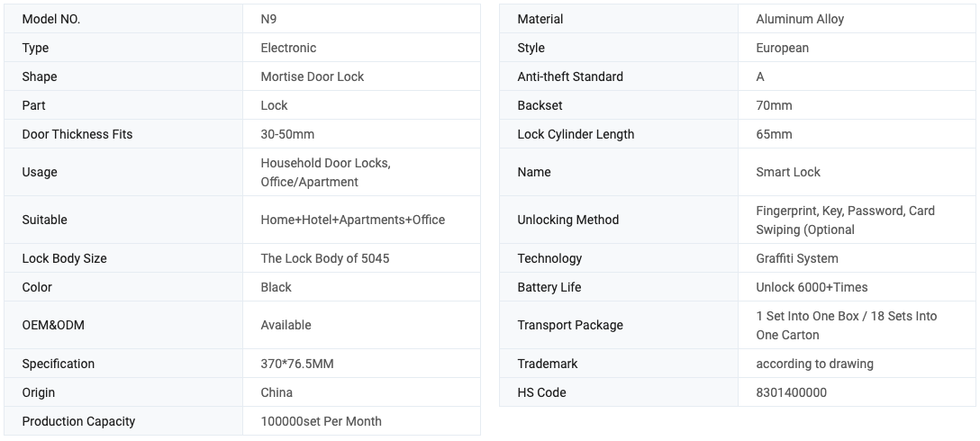The width and height of the screenshot is (980, 441).
Task: Click the Door Thickness Fits label
Action: [77, 134]
